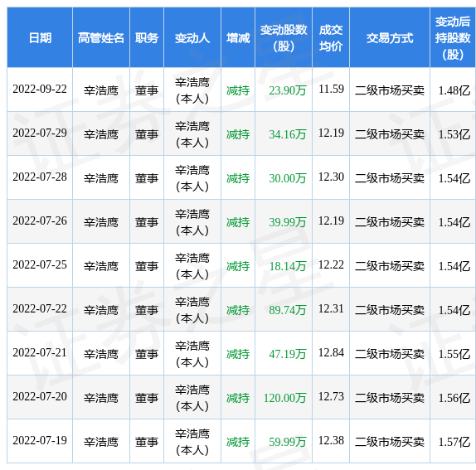
Task: Click the 30.00万 share change value
Action: 288,178
